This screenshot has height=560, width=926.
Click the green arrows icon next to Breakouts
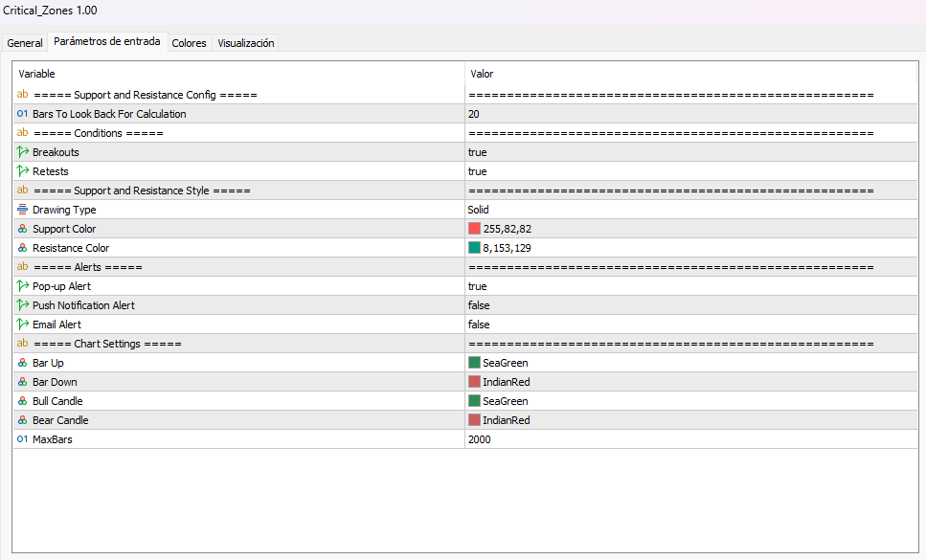pos(21,151)
